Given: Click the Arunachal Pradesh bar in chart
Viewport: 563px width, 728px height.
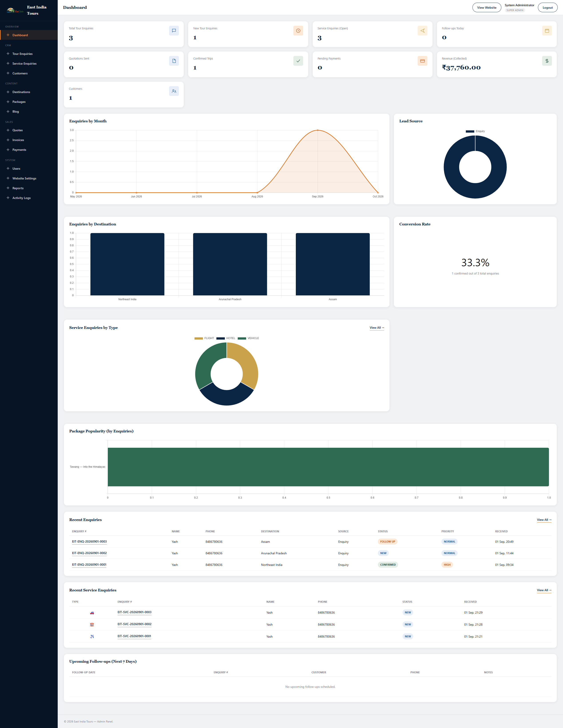Looking at the screenshot, I should [x=230, y=264].
